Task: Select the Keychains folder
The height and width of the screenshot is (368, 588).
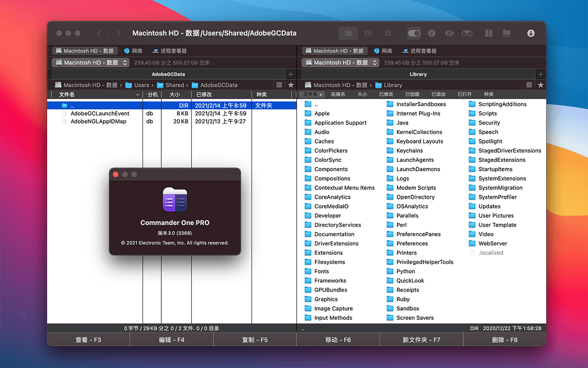Action: pos(410,151)
